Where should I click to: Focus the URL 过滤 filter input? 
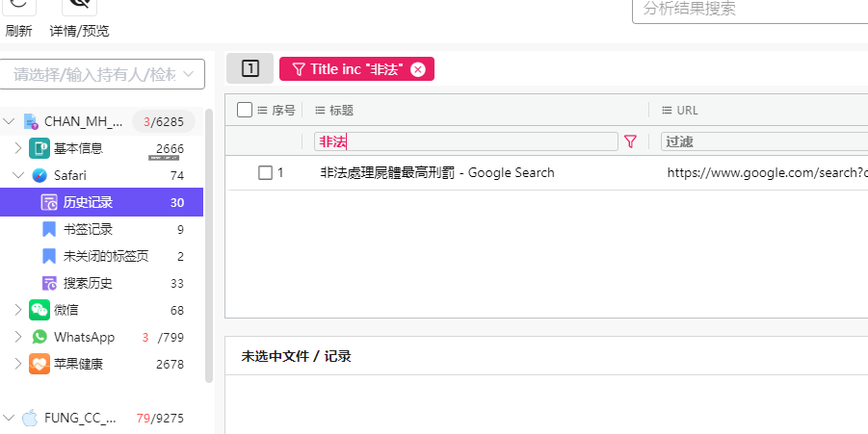765,141
